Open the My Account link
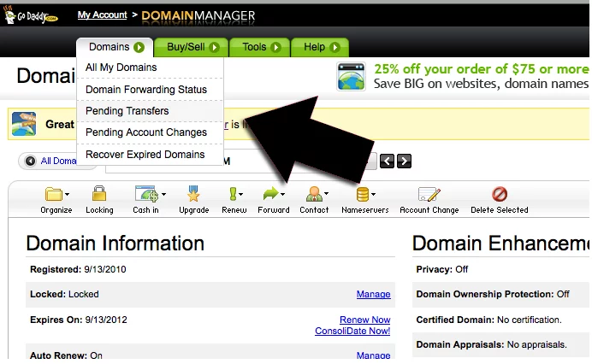 pos(102,15)
